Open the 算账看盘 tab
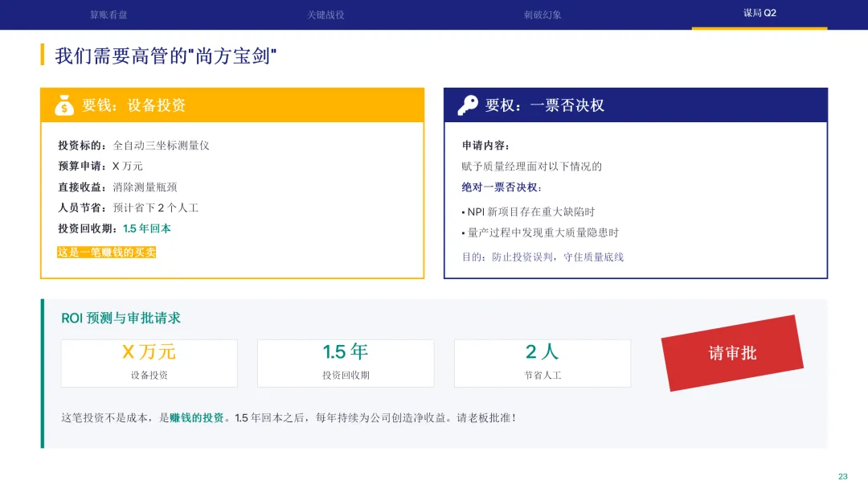 [x=108, y=15]
